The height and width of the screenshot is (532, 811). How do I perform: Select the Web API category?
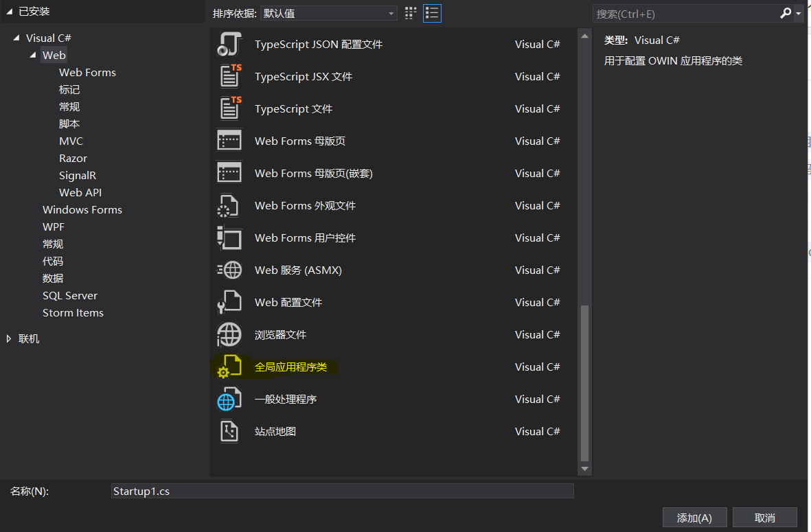80,192
